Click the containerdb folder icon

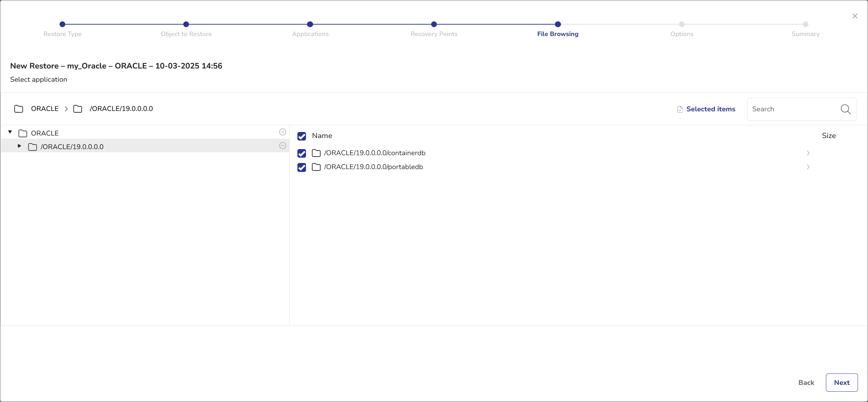pos(316,153)
